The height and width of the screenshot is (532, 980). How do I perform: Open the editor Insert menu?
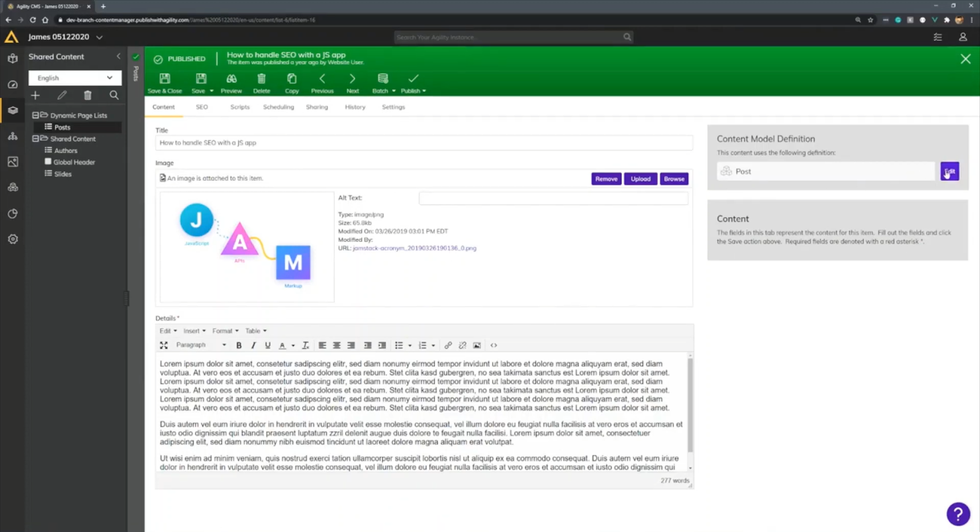pos(194,331)
